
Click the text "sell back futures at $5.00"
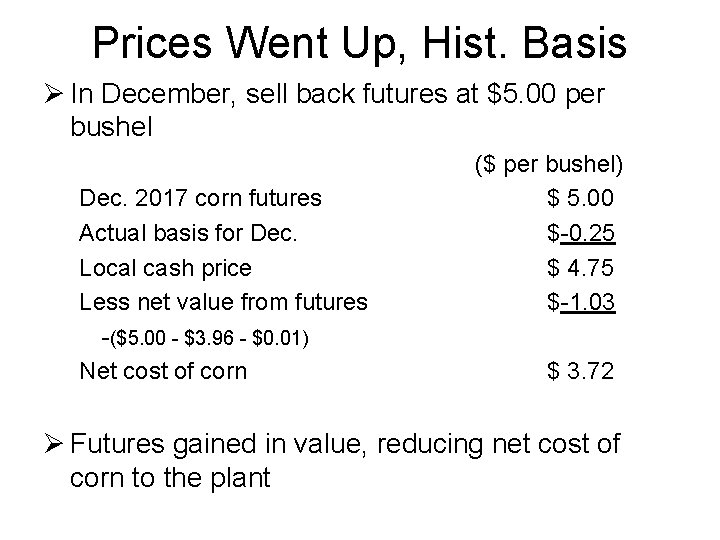[x=400, y=94]
